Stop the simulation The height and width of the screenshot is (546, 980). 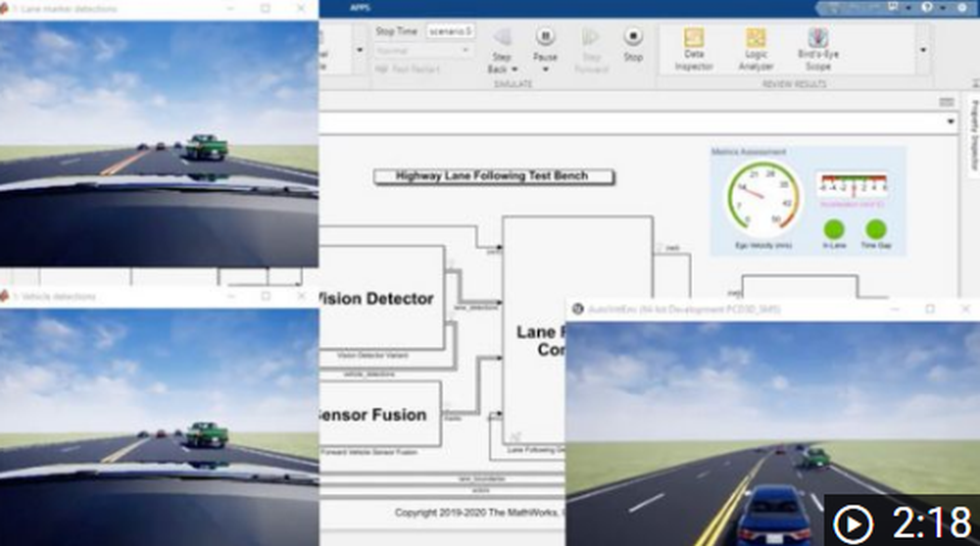[x=633, y=37]
